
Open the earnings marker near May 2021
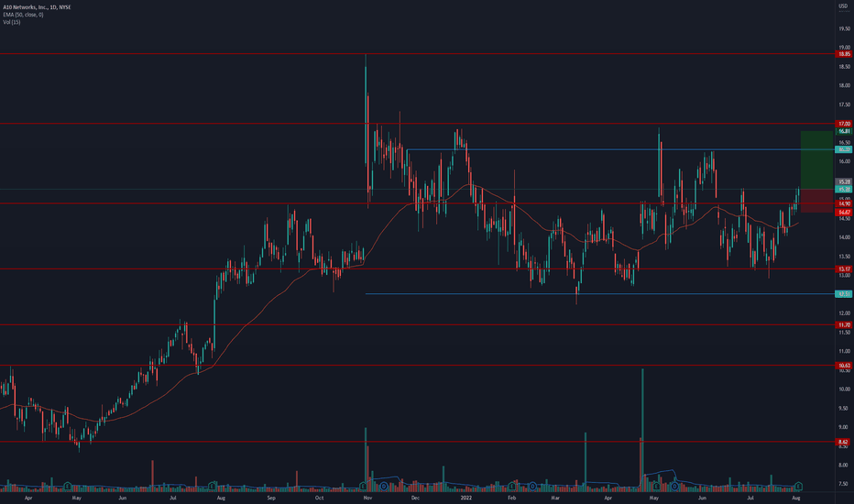point(68,486)
